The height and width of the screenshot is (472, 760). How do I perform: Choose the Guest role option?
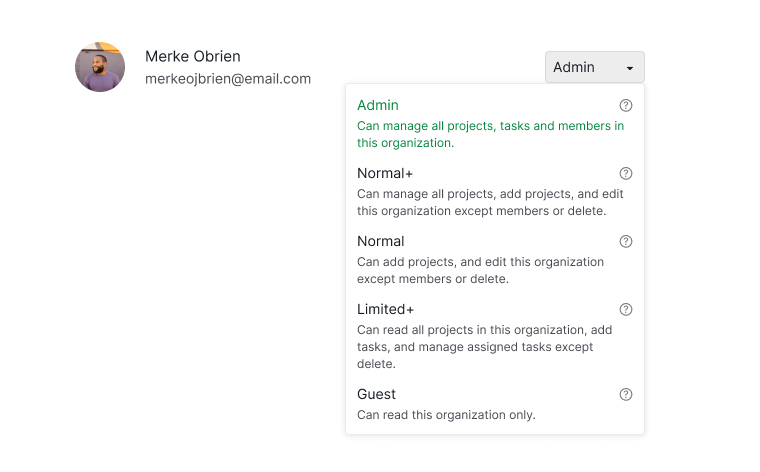coord(494,404)
